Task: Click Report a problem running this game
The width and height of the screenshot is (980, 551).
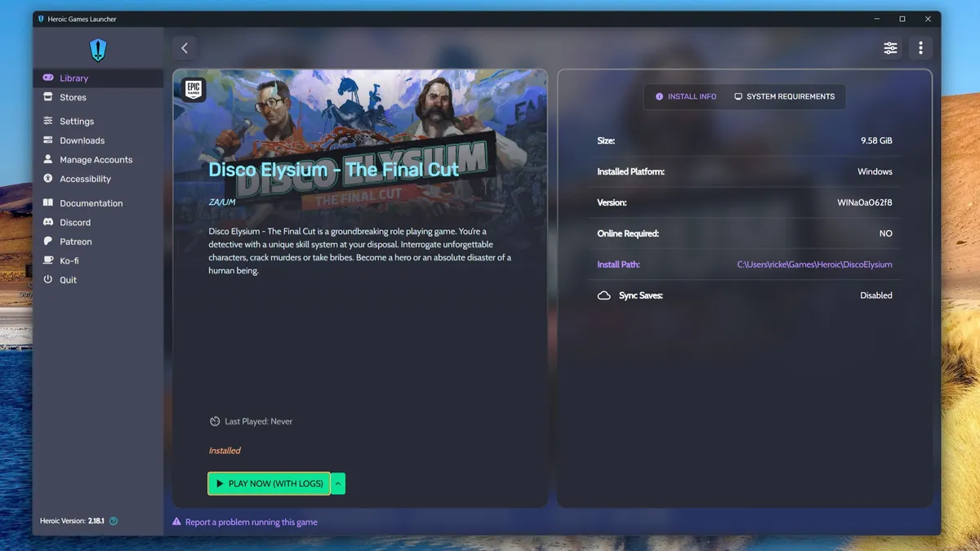Action: (x=252, y=522)
